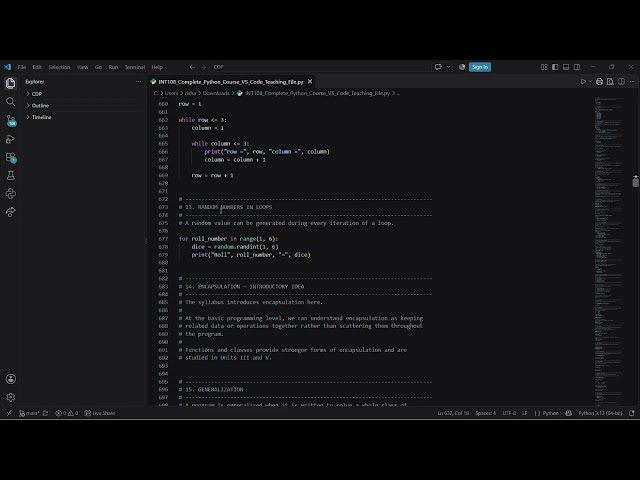This screenshot has height=480, width=640.
Task: Click the Copilot status icon in status bar
Action: click(569, 413)
